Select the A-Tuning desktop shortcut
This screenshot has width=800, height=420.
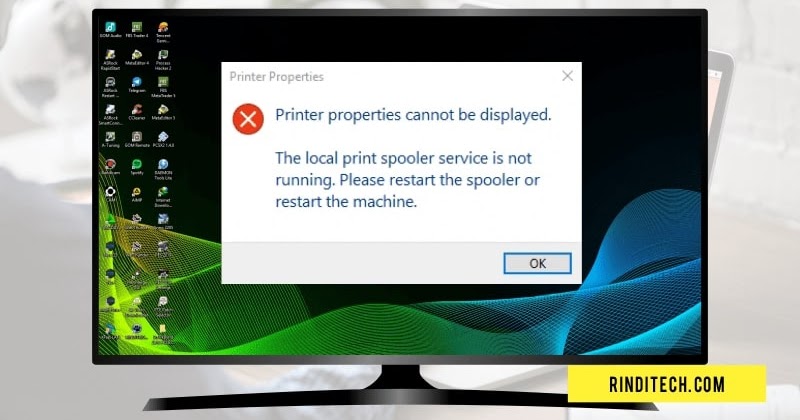110,139
